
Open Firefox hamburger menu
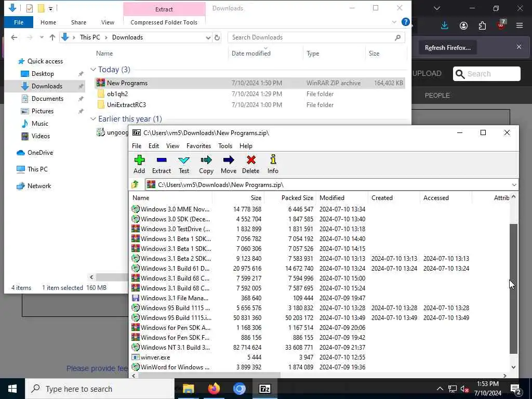point(520,25)
